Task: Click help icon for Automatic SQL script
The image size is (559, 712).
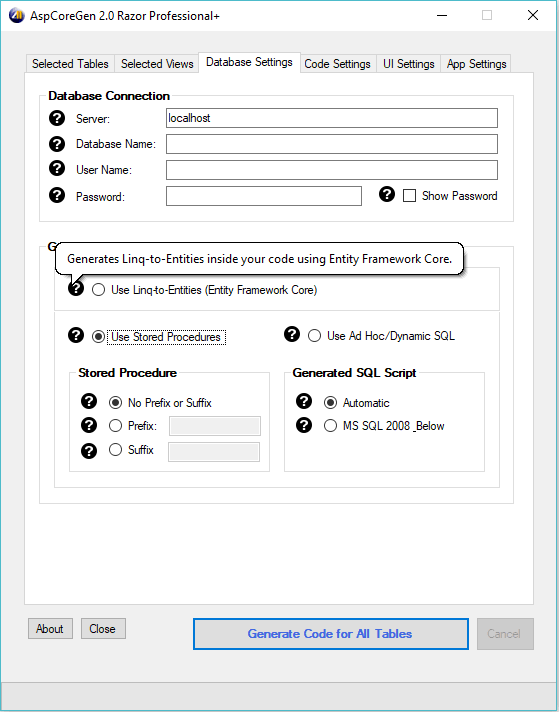Action: pos(304,401)
